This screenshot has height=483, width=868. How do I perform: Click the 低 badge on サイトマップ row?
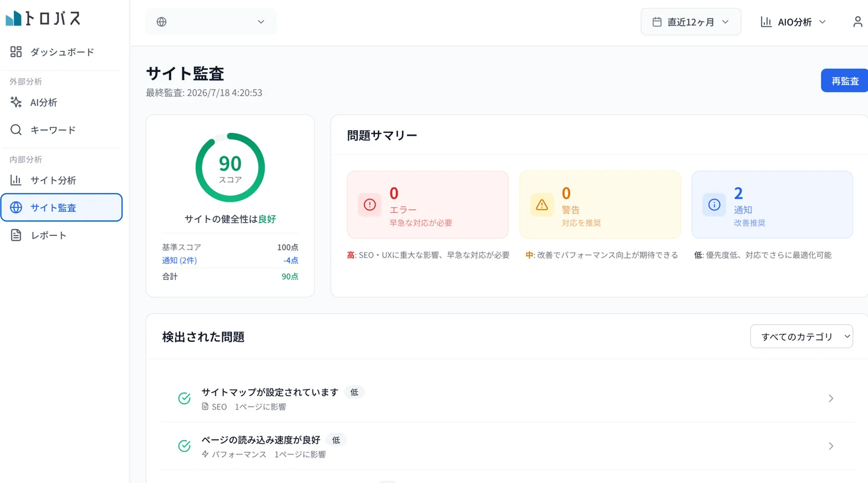[x=354, y=392]
